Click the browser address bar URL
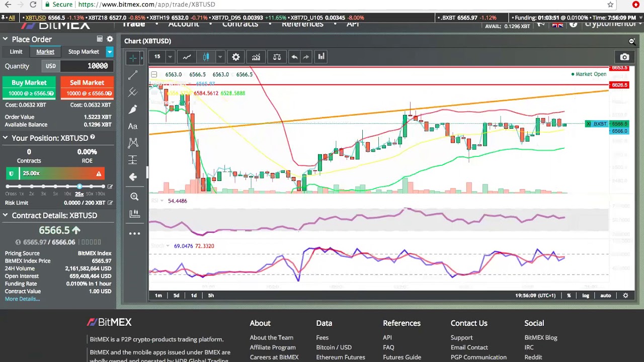The width and height of the screenshot is (644, 362). pyautogui.click(x=146, y=5)
